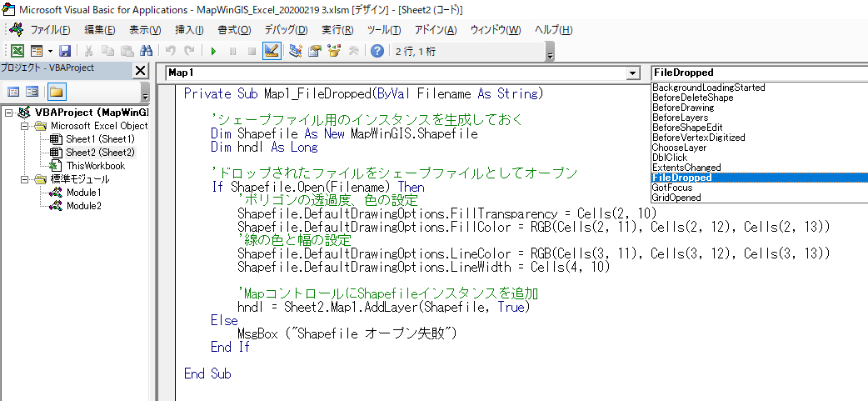Open the ファイル(F) menu
This screenshot has width=868, height=401.
tap(50, 30)
